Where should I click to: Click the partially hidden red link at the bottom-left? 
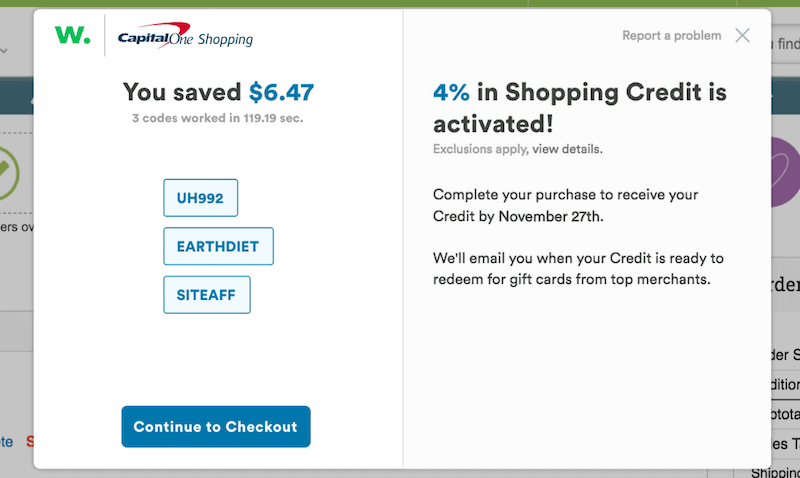[29, 441]
